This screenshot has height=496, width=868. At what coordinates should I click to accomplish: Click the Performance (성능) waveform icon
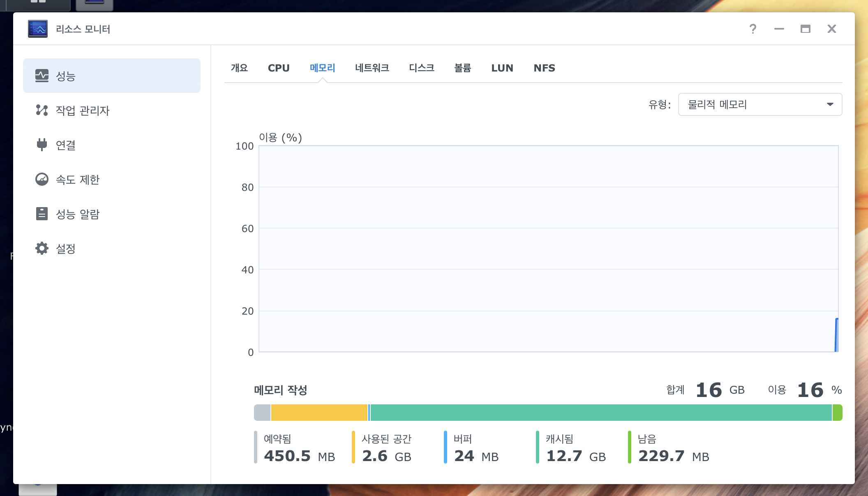pos(42,76)
